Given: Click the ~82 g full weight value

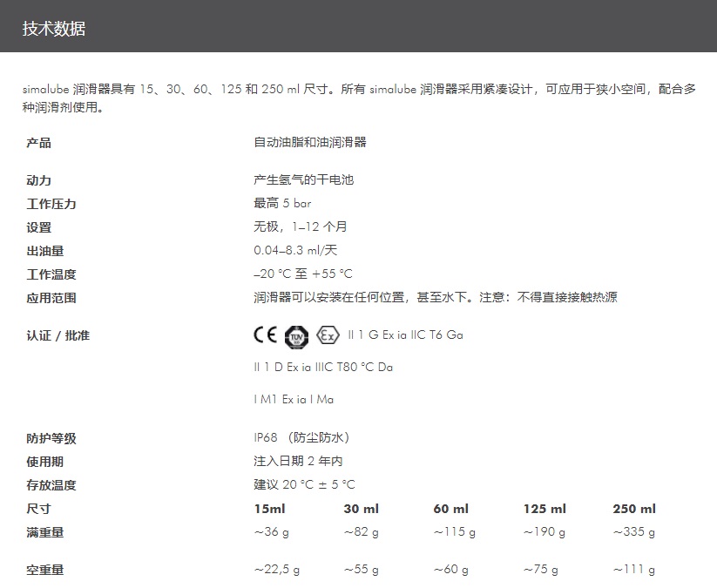Looking at the screenshot, I should pyautogui.click(x=362, y=531).
